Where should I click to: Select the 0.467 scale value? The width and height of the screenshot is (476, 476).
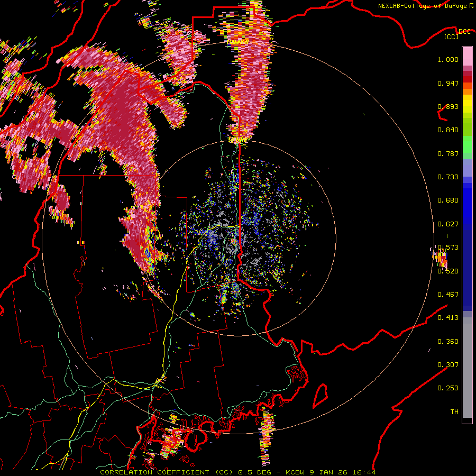[x=448, y=295]
